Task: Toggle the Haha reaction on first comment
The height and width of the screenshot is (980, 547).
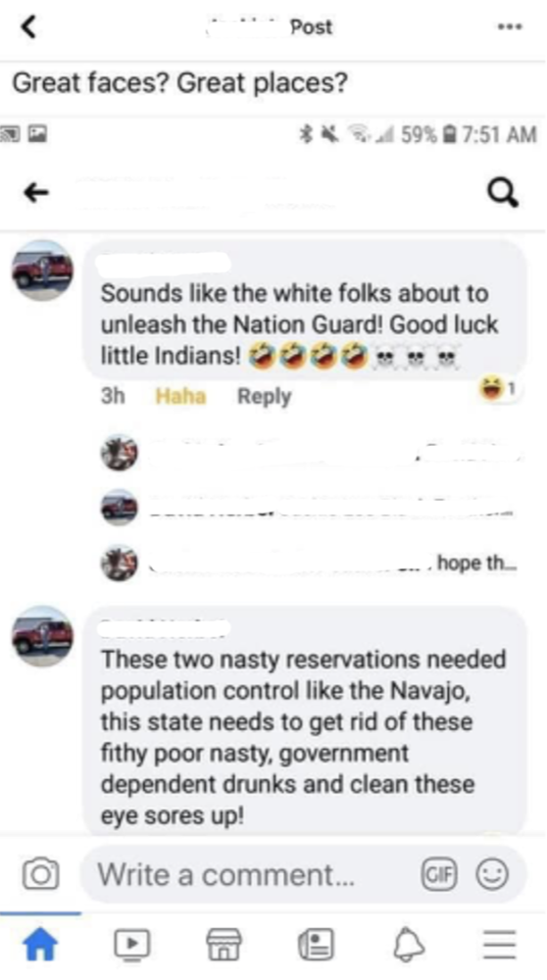Action: pos(180,396)
